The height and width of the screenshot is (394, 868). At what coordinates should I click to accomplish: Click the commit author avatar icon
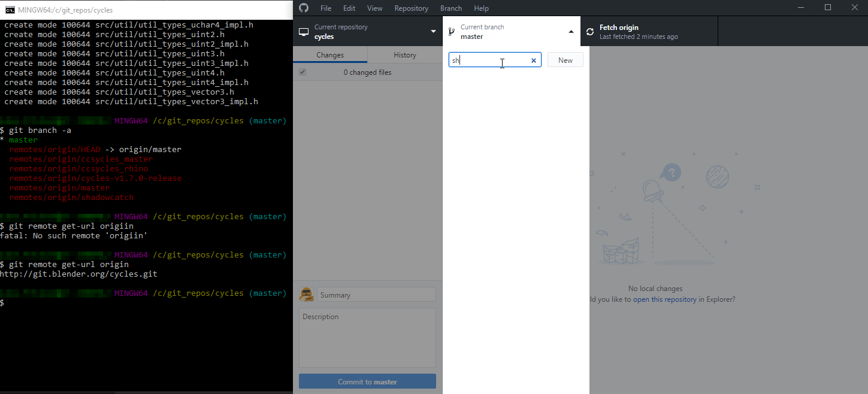306,295
